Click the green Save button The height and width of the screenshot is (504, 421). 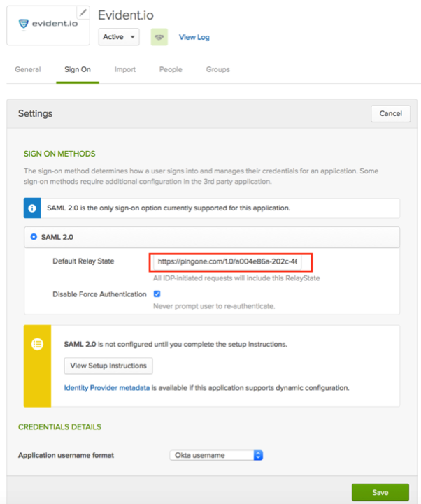click(380, 492)
